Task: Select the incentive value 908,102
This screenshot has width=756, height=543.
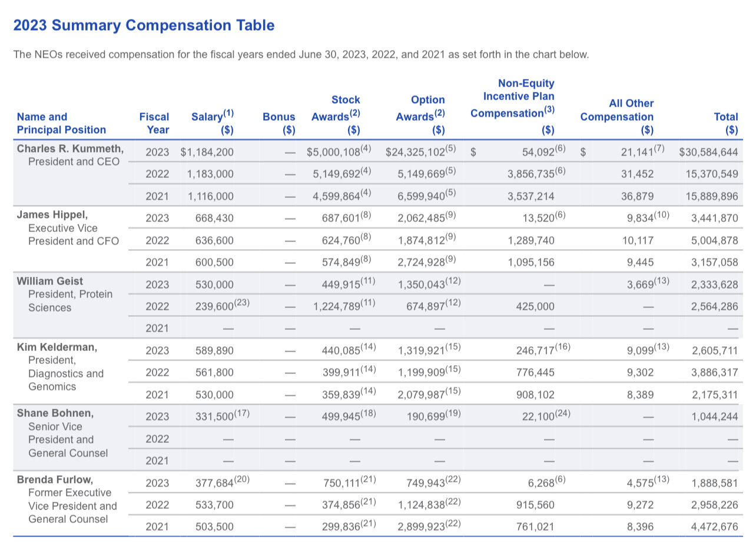Action: tap(535, 395)
